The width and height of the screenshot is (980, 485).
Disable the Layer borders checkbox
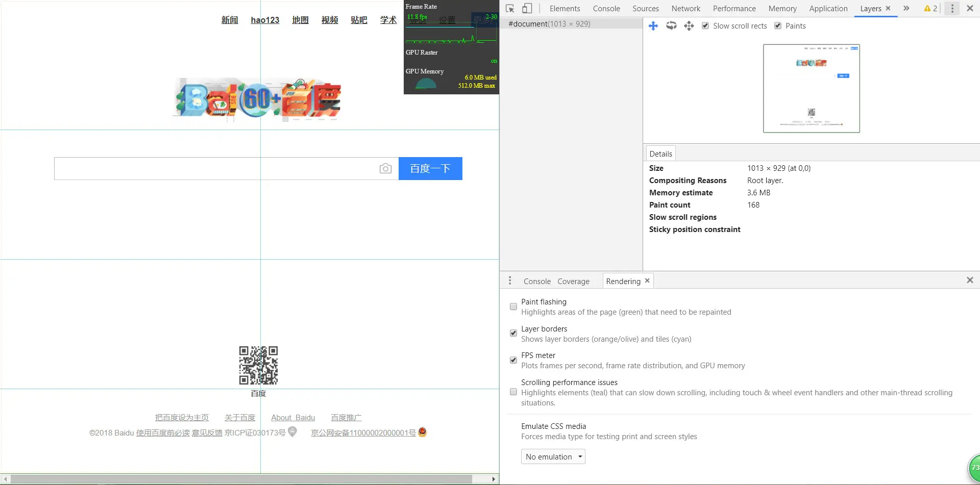pos(513,334)
